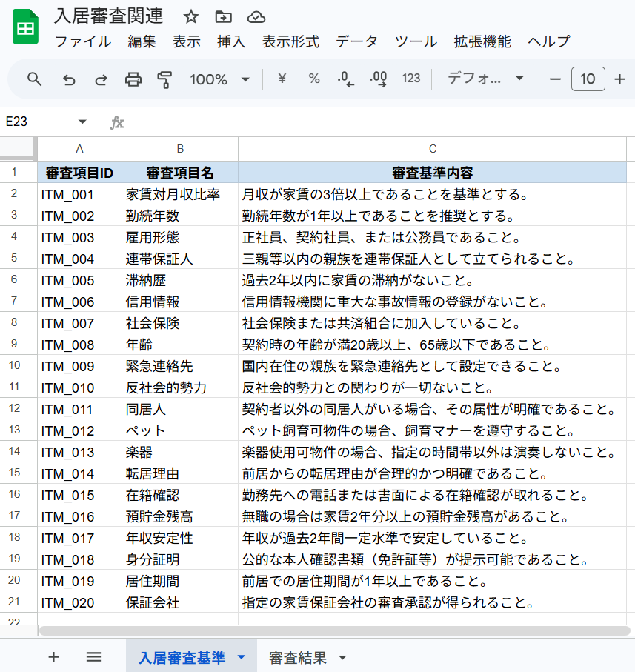This screenshot has height=672, width=635.
Task: Print the spreadsheet
Action: click(x=133, y=79)
